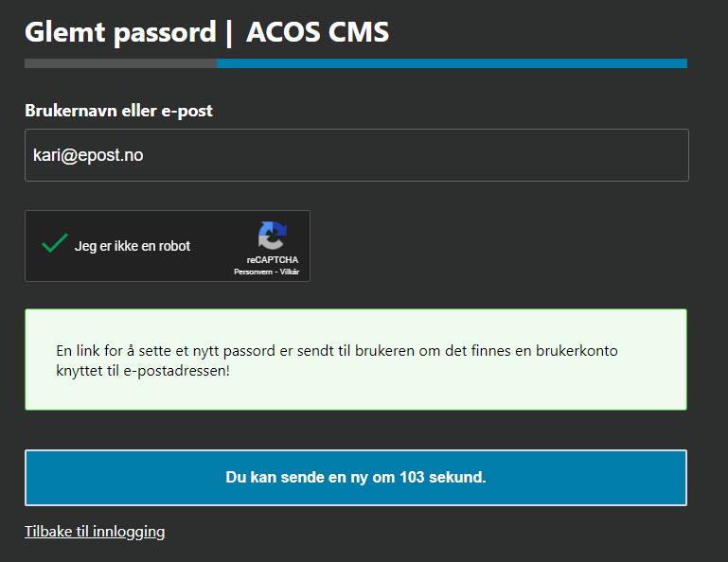
Task: Click the Brukernavn eller e-post label
Action: tap(118, 111)
